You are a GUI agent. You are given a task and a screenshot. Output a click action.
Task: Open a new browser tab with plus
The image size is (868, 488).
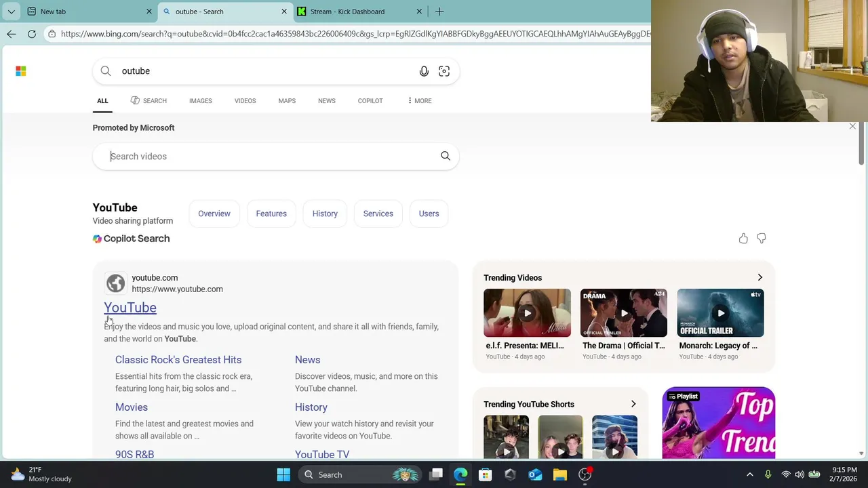pos(439,12)
